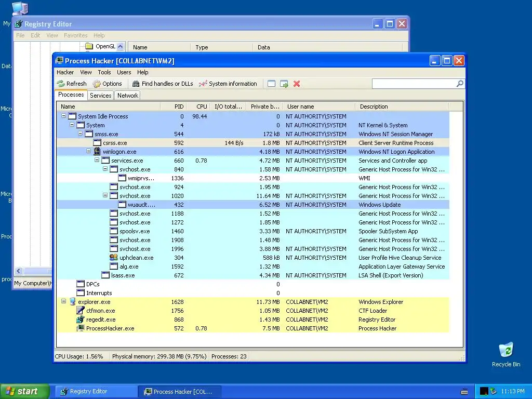The width and height of the screenshot is (532, 399).
Task: Click the regedit.exe process icon
Action: coord(81,320)
